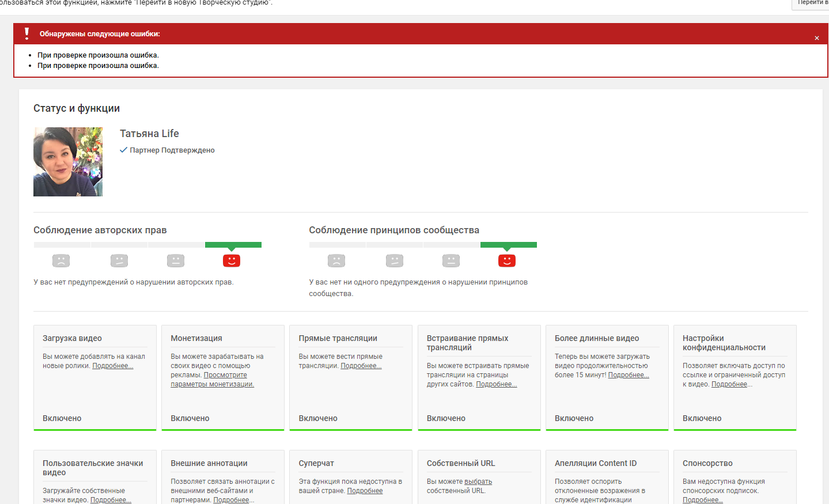Click the Собственный URL card title
829x504 pixels.
[x=461, y=463]
